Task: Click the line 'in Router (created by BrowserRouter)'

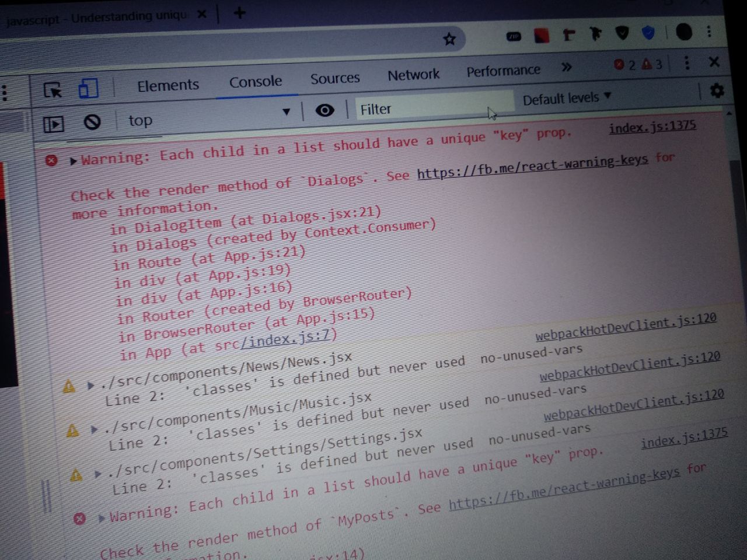Action: tap(264, 306)
